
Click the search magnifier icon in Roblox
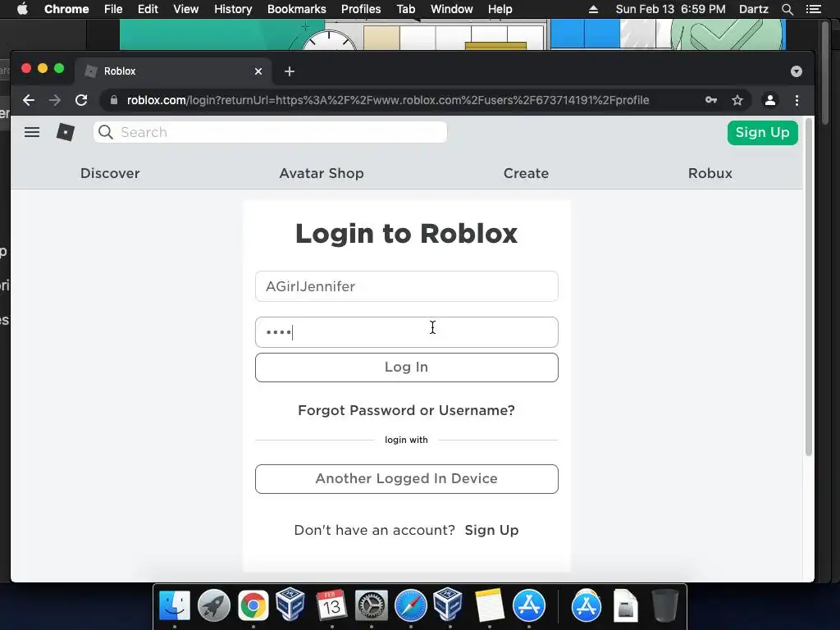click(x=106, y=132)
